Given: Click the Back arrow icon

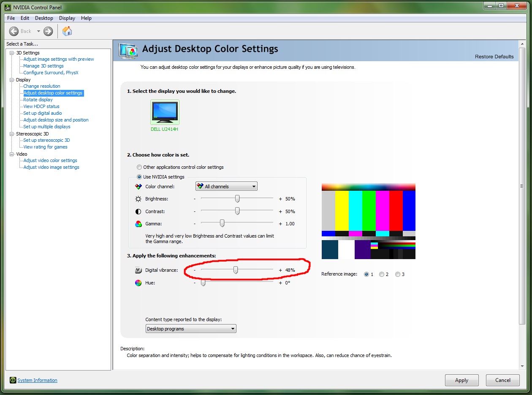Looking at the screenshot, I should pos(14,31).
